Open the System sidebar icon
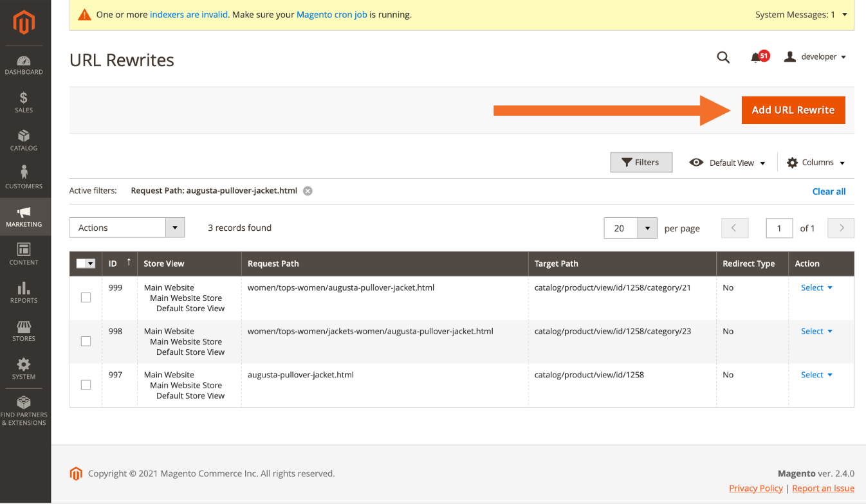This screenshot has width=866, height=504. tap(24, 367)
